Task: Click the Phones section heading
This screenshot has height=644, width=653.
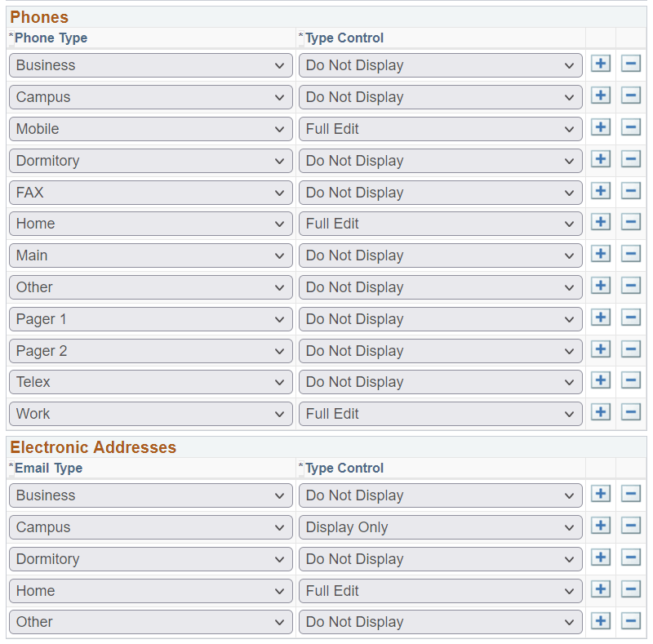Action: pyautogui.click(x=39, y=16)
